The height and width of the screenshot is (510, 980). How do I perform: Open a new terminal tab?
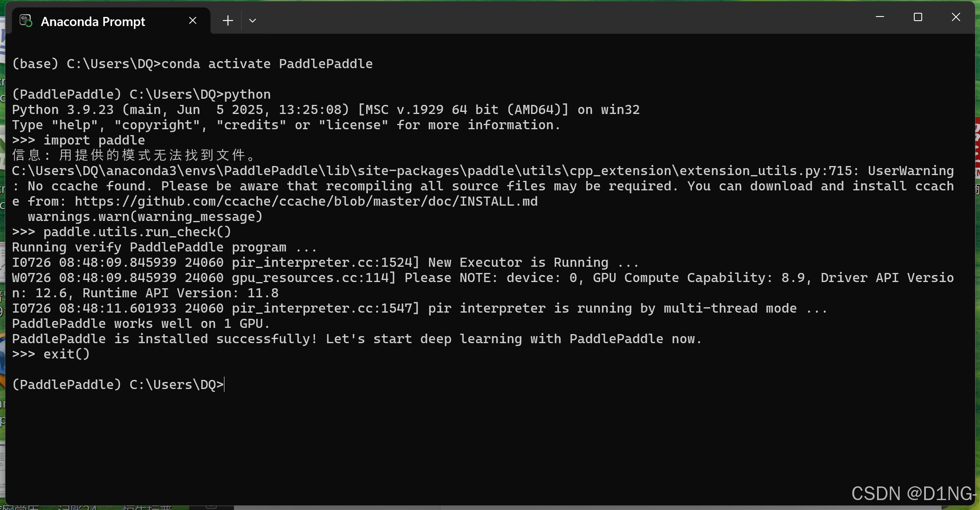click(x=228, y=20)
